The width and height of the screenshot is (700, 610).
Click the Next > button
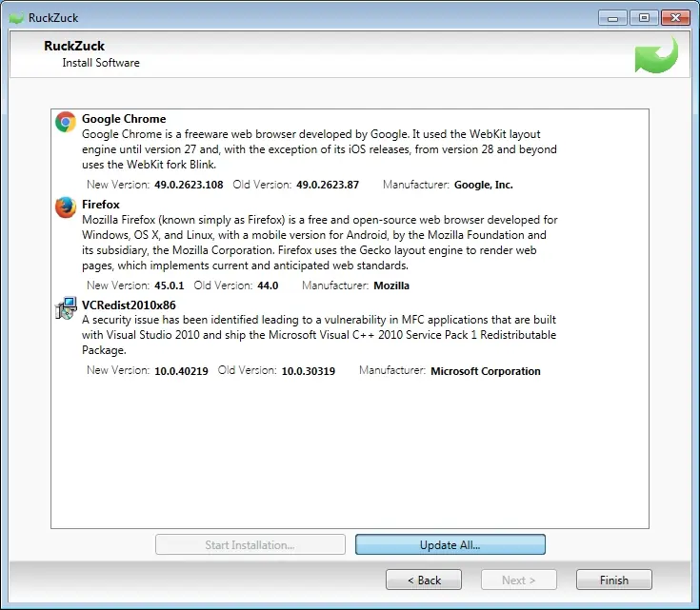click(519, 580)
